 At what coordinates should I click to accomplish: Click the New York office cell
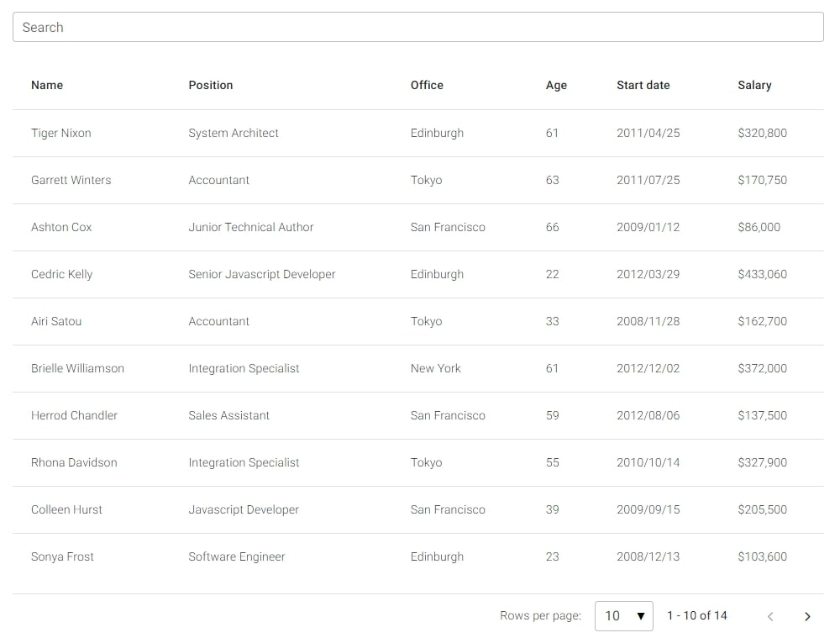tap(435, 369)
